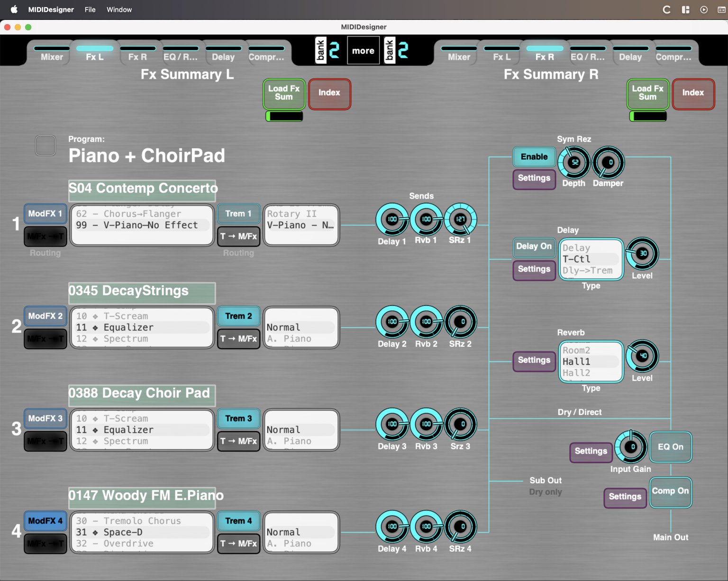Click the SRz 2 send knob

coord(460,322)
